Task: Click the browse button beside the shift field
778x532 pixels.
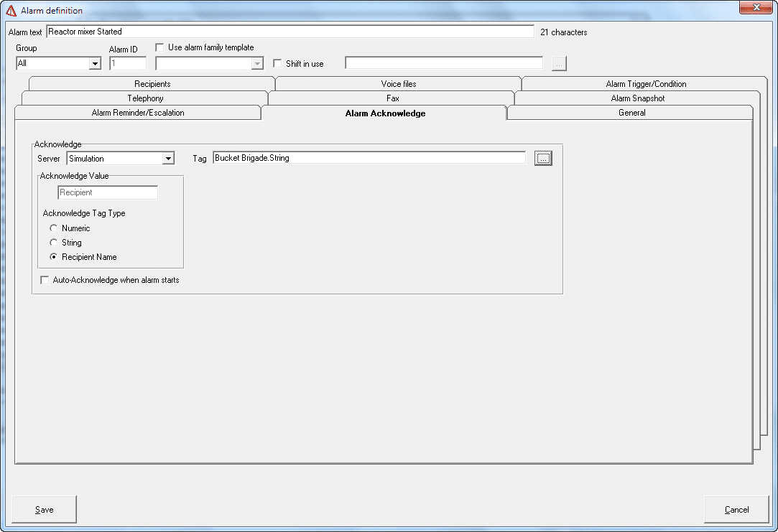Action: [x=559, y=63]
